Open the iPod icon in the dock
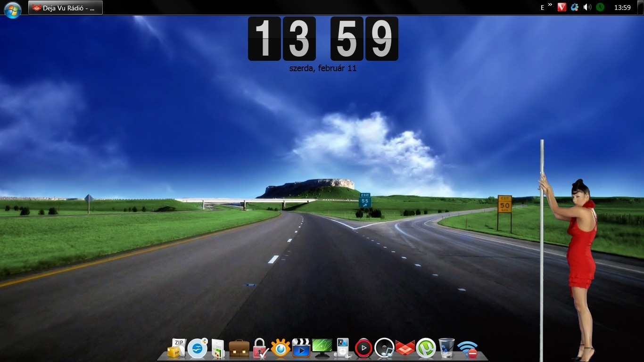This screenshot has width=644, height=362. (343, 349)
